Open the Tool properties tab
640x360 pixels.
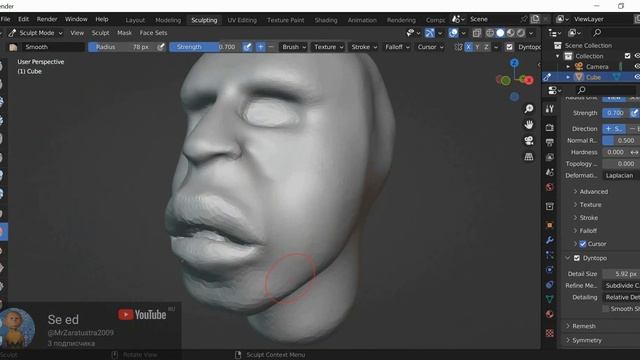pos(550,109)
